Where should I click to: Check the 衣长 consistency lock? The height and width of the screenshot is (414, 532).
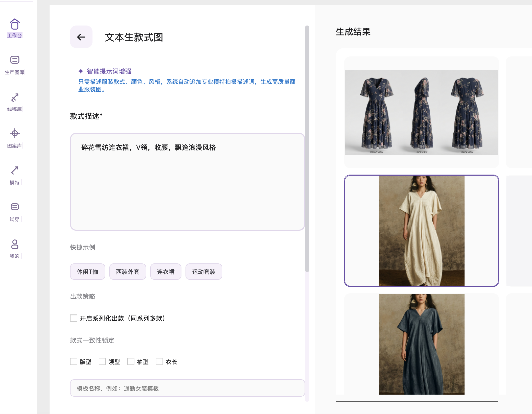click(160, 362)
